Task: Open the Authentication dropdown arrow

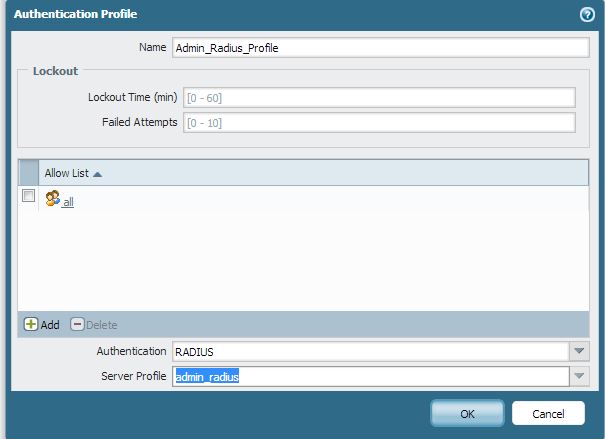Action: point(579,351)
